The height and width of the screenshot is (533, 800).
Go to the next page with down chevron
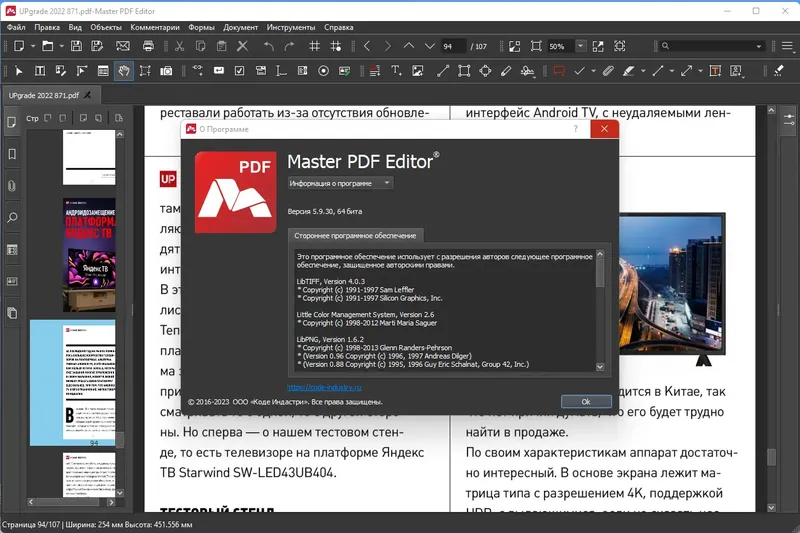tap(430, 46)
